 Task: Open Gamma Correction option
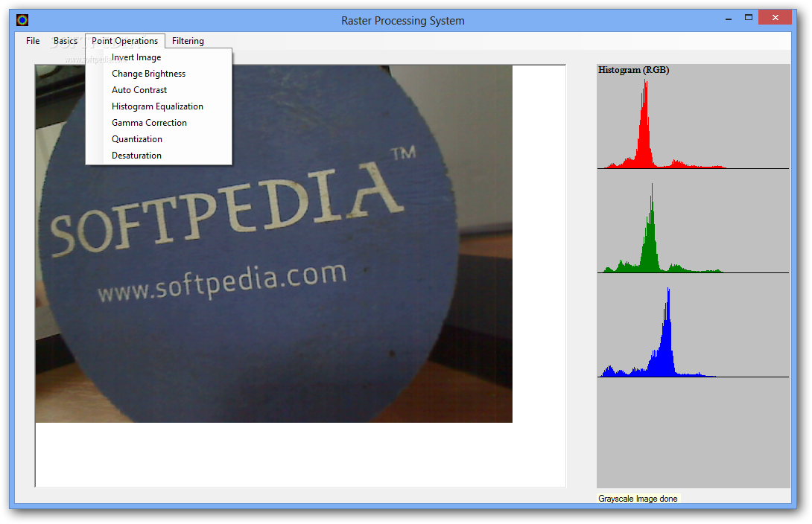click(x=159, y=123)
